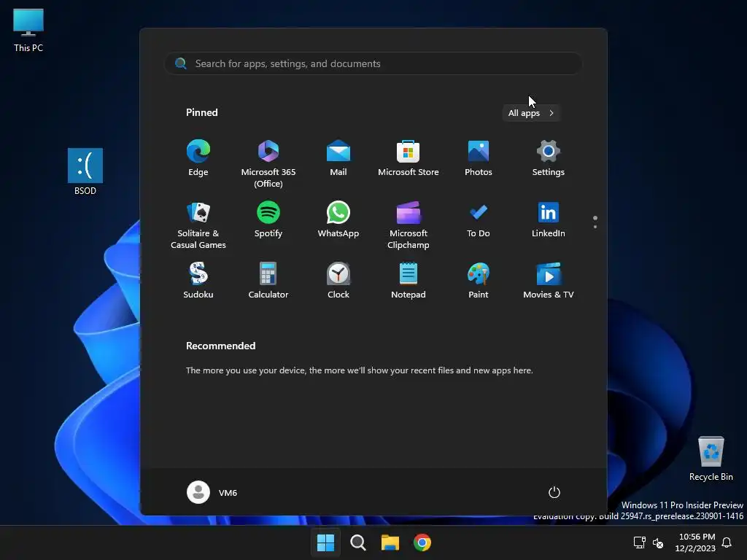Image resolution: width=747 pixels, height=560 pixels.
Task: Launch Google Chrome from the taskbar
Action: click(x=422, y=542)
